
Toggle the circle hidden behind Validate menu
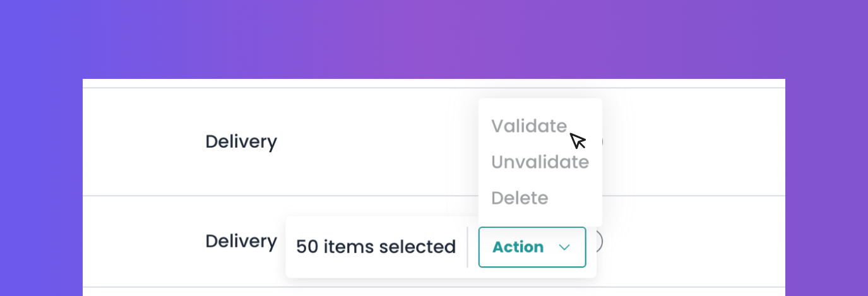click(601, 141)
